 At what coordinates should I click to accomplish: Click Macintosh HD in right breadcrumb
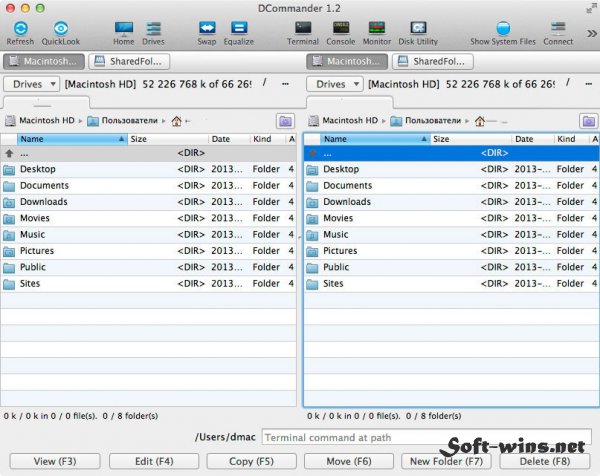click(x=343, y=121)
